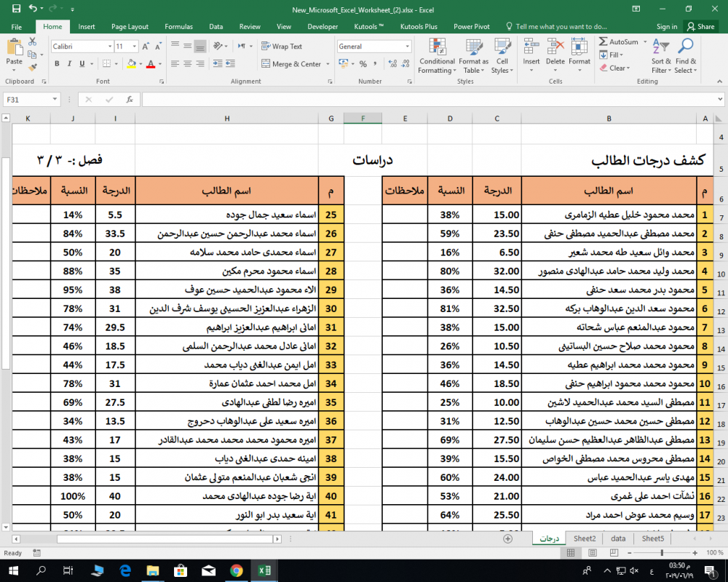This screenshot has height=582, width=728.
Task: Open the Fill dropdown
Action: point(611,55)
